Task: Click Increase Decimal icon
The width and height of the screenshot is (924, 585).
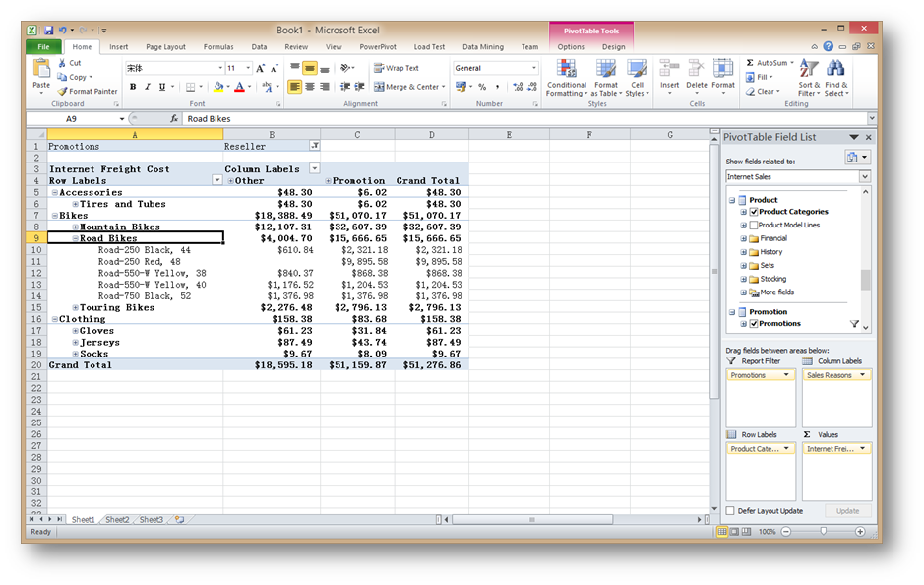Action: click(518, 87)
